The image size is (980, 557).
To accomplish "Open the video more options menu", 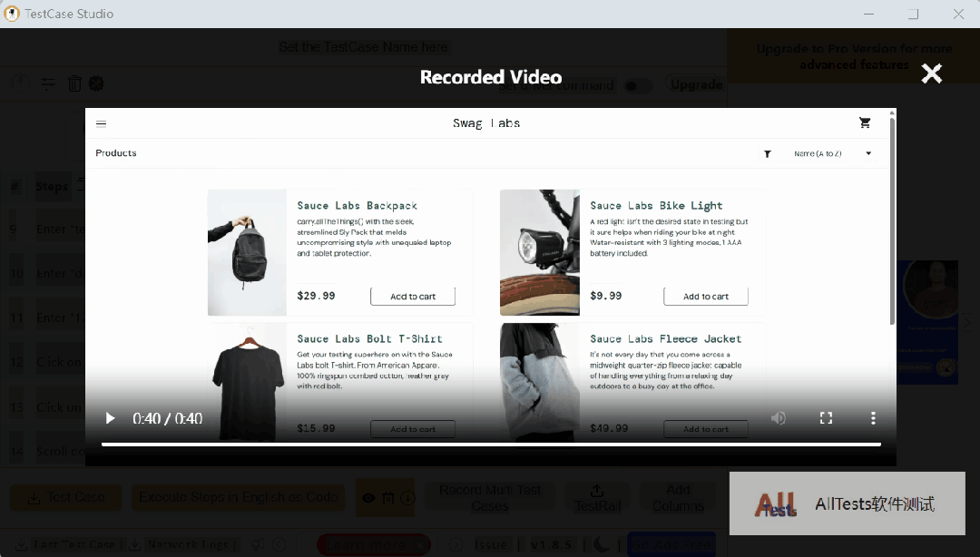I will coord(873,418).
